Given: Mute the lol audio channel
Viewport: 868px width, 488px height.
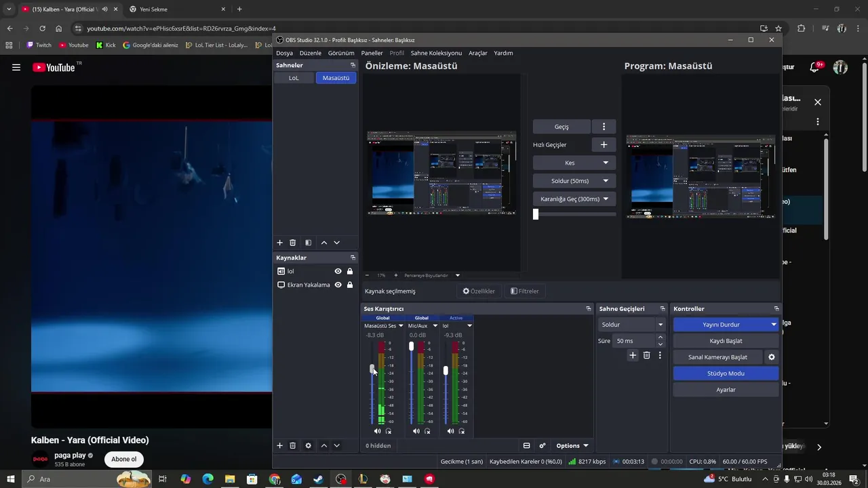Looking at the screenshot, I should coord(451,431).
